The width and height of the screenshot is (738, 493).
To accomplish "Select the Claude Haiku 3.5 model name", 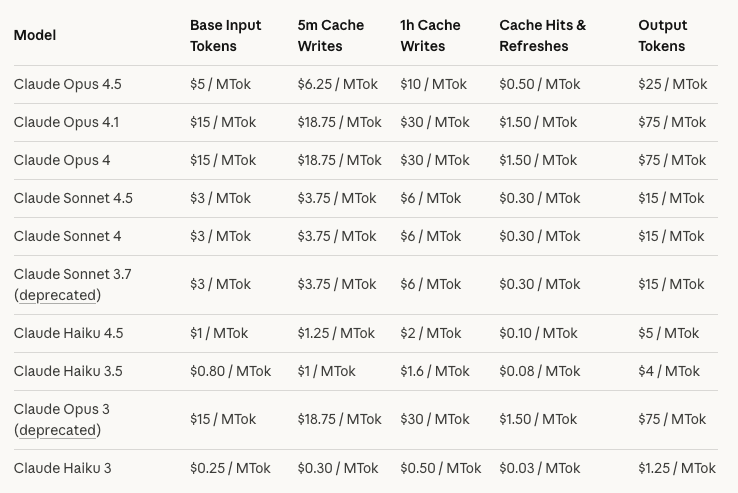I will (x=68, y=372).
